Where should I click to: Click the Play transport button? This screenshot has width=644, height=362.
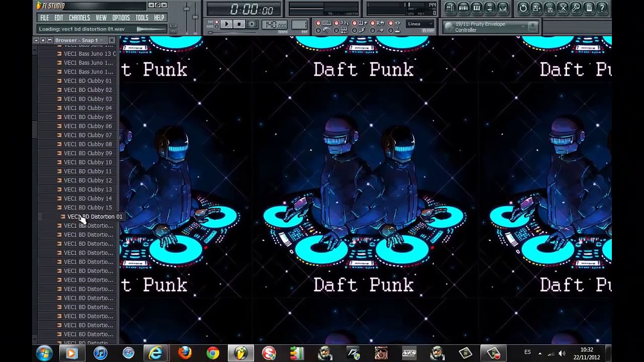tap(226, 24)
